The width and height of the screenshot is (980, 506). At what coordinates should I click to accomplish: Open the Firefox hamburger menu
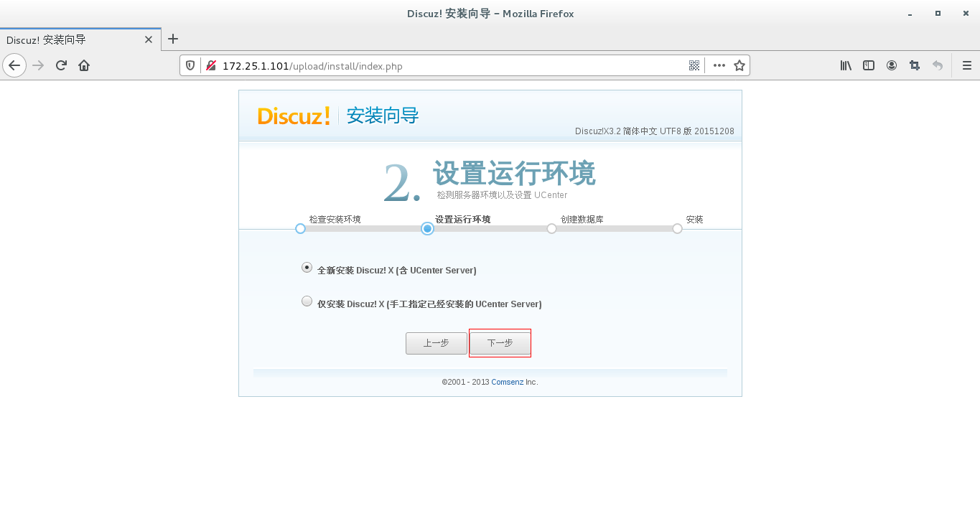click(967, 65)
